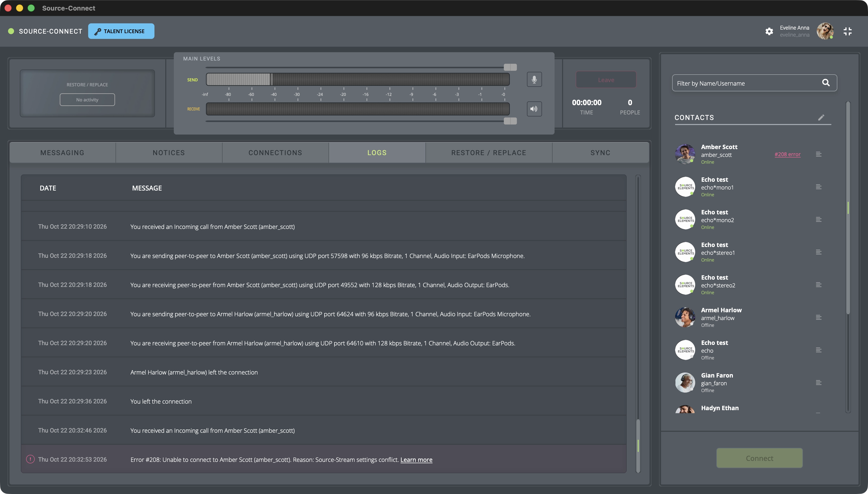
Task: Mute the receive speaker icon
Action: click(x=534, y=109)
